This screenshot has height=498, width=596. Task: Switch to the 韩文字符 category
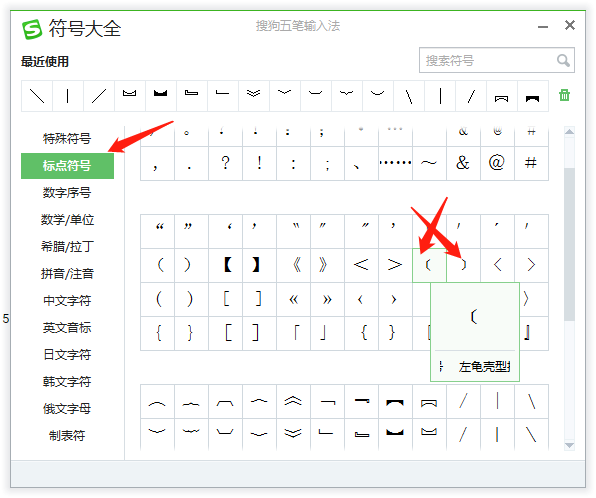pos(67,382)
